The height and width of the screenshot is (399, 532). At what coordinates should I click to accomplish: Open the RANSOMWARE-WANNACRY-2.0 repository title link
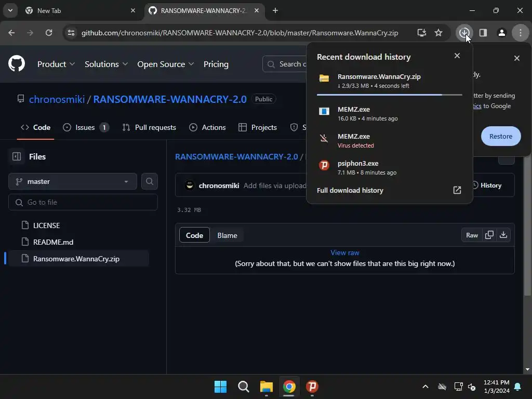[x=170, y=99]
